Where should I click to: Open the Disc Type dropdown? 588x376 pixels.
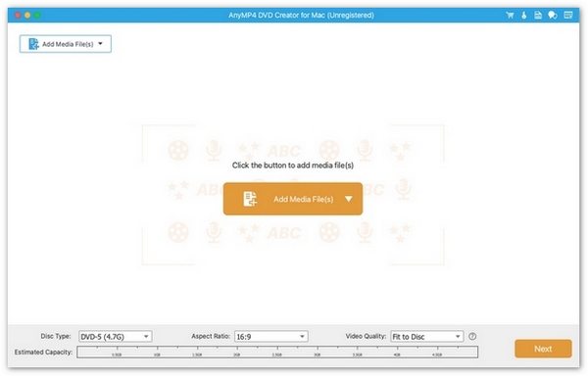[x=115, y=336]
